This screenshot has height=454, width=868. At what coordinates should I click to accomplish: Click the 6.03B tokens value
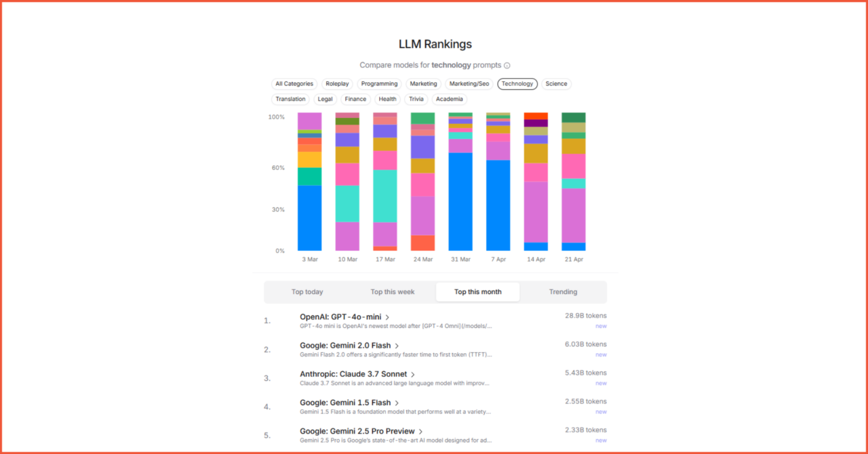coord(586,344)
